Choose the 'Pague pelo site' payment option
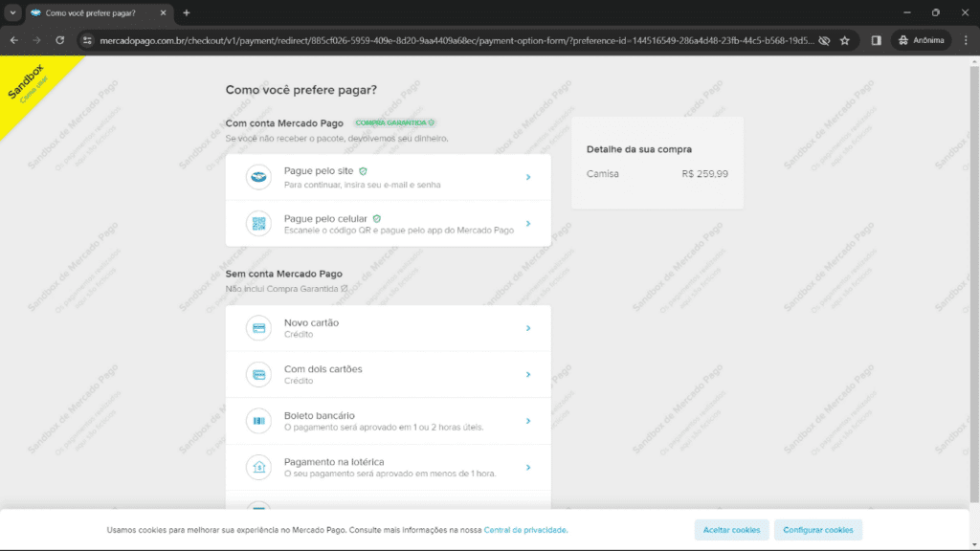The height and width of the screenshot is (551, 980). tap(389, 177)
